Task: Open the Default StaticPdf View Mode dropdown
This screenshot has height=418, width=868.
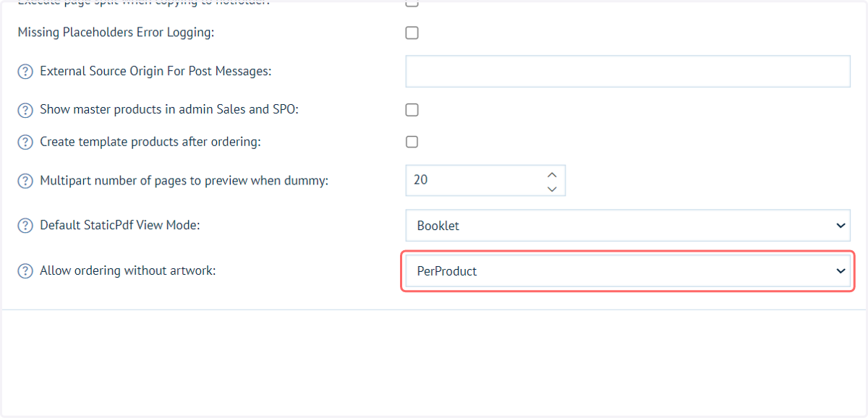Action: pos(628,226)
